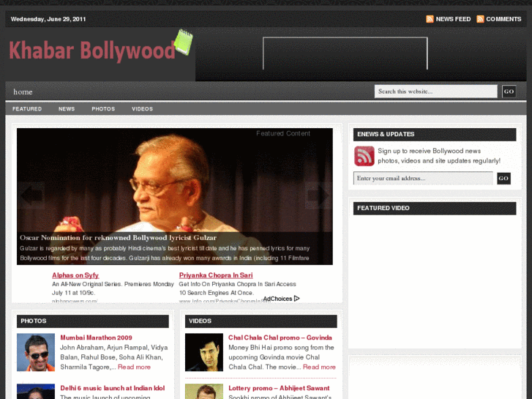Click the date Wednesday, June 29, 2011
This screenshot has width=532, height=399.
click(48, 19)
